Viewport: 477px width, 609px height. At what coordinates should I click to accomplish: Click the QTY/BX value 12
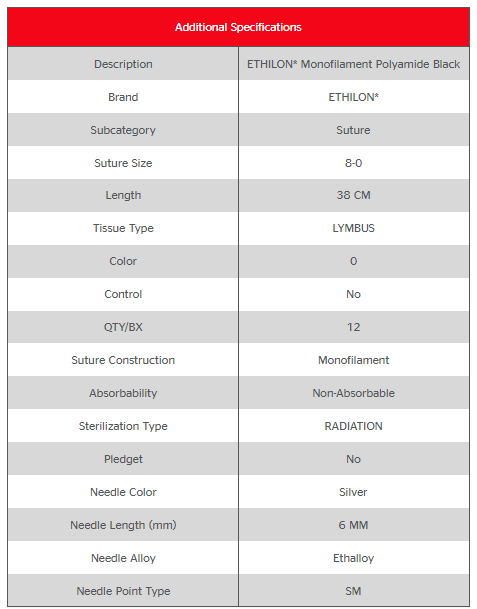point(353,327)
